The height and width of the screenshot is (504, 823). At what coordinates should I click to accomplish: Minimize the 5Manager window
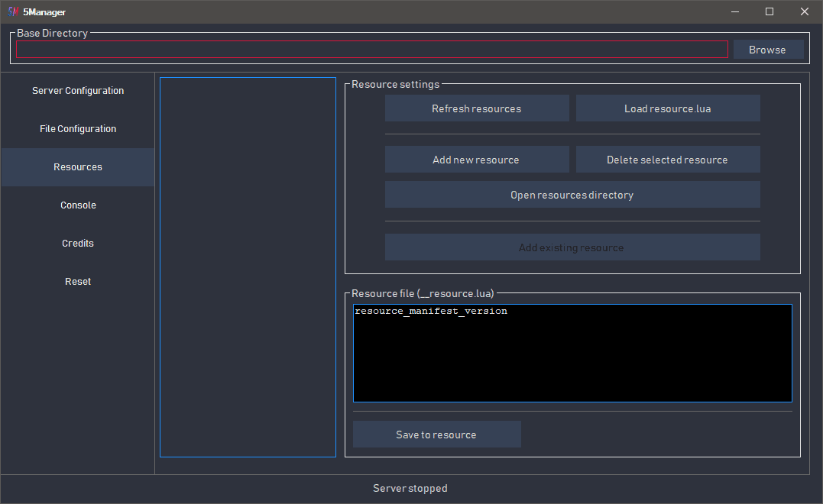tap(734, 11)
